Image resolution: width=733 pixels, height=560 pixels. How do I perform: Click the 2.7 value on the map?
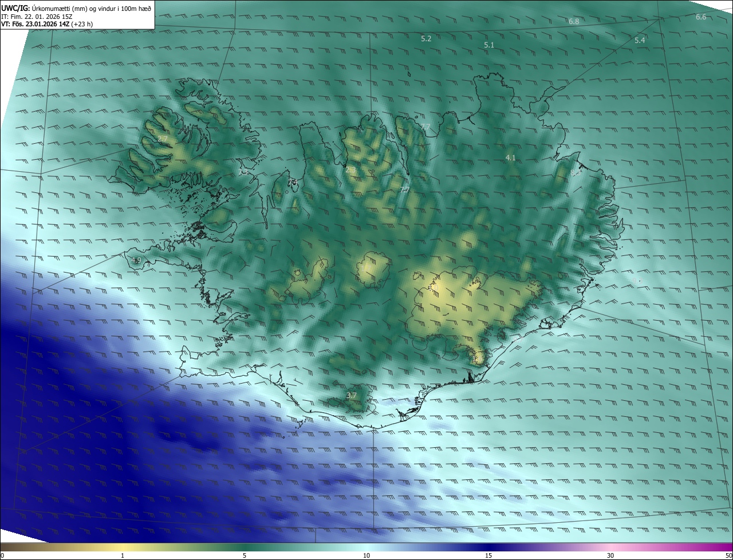coord(163,139)
